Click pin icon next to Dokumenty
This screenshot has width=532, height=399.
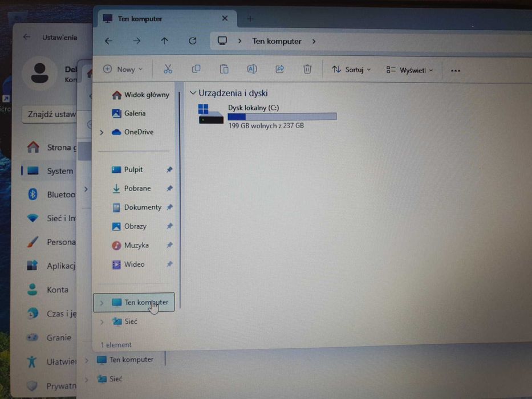(170, 207)
